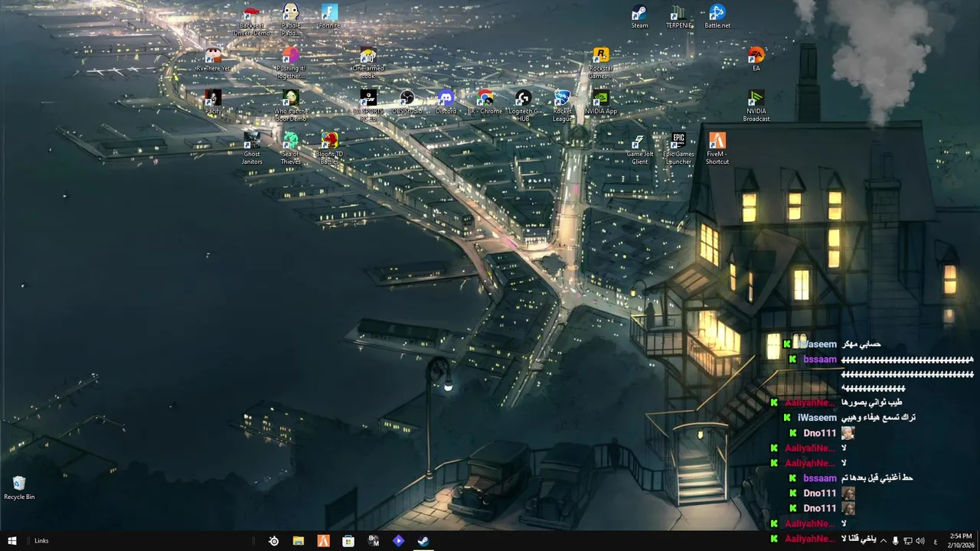
Task: Open the RV There Yet shortcut
Action: (x=213, y=60)
